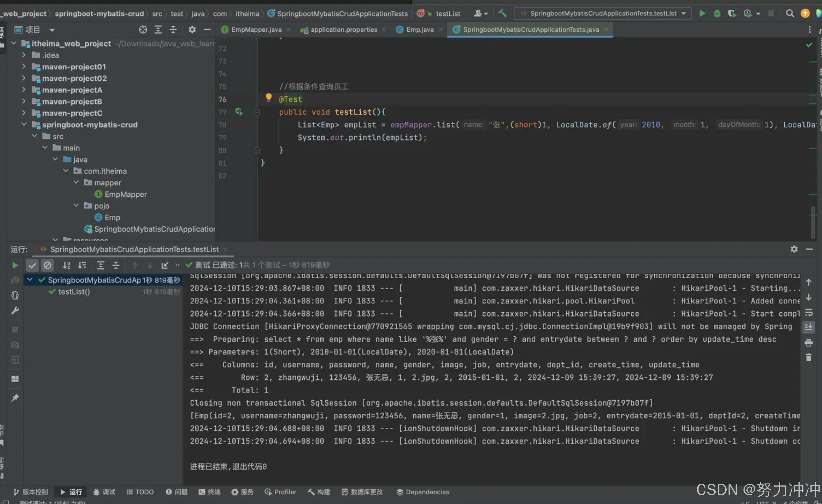Collapse the springboot-mybatis-crud module

pyautogui.click(x=24, y=125)
